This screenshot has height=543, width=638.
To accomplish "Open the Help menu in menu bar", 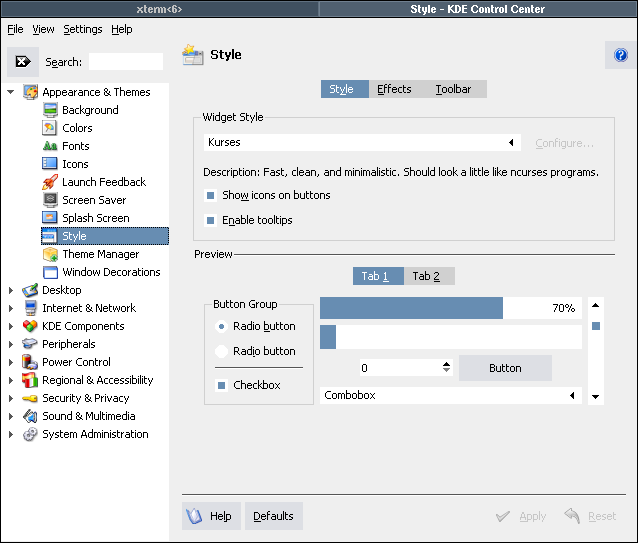I will [122, 29].
